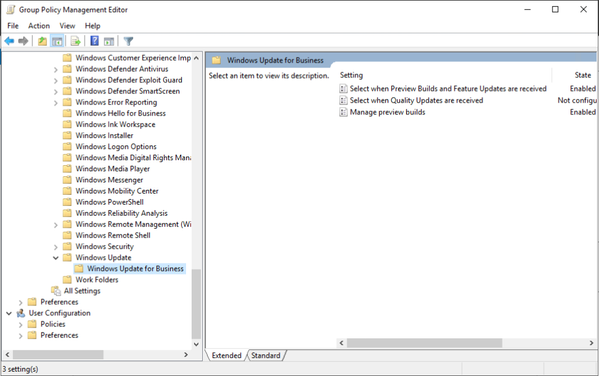Click the Up one level folder icon
599x376 pixels.
click(x=42, y=41)
